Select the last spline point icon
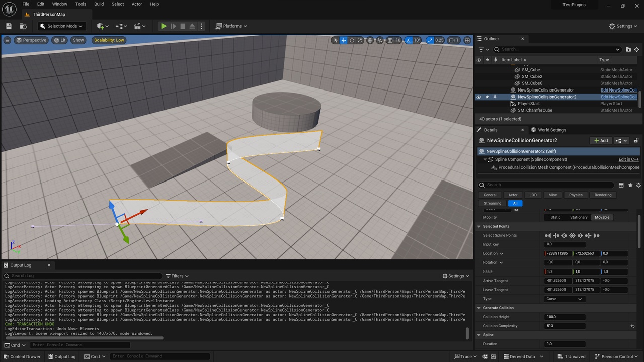The width and height of the screenshot is (644, 362). pos(596,235)
